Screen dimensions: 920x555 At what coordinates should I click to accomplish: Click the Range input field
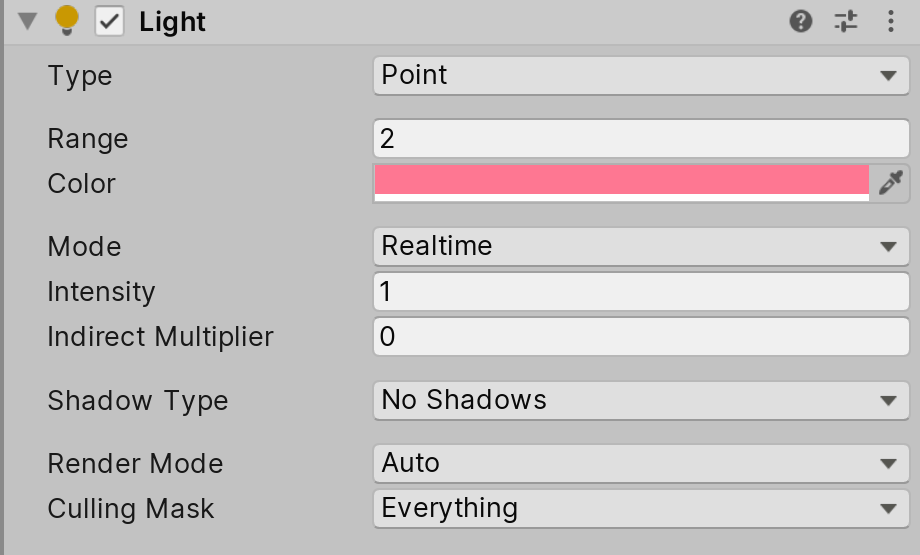pos(641,138)
